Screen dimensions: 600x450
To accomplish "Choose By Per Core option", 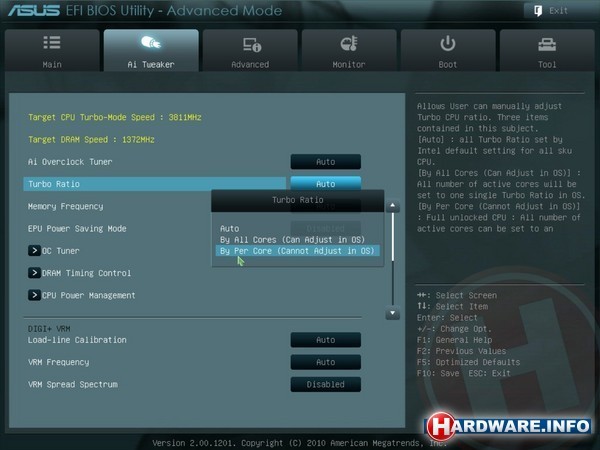I will pyautogui.click(x=297, y=252).
